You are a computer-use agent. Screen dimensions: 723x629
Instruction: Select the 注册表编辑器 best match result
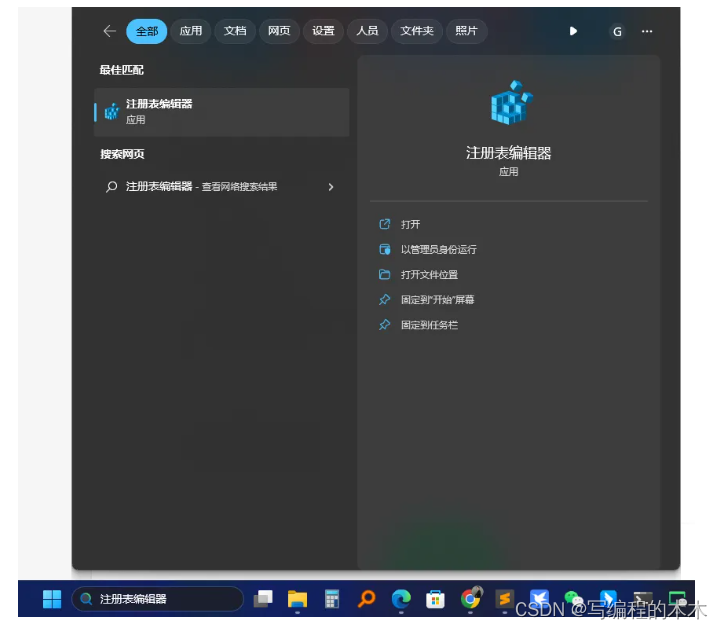[221, 112]
